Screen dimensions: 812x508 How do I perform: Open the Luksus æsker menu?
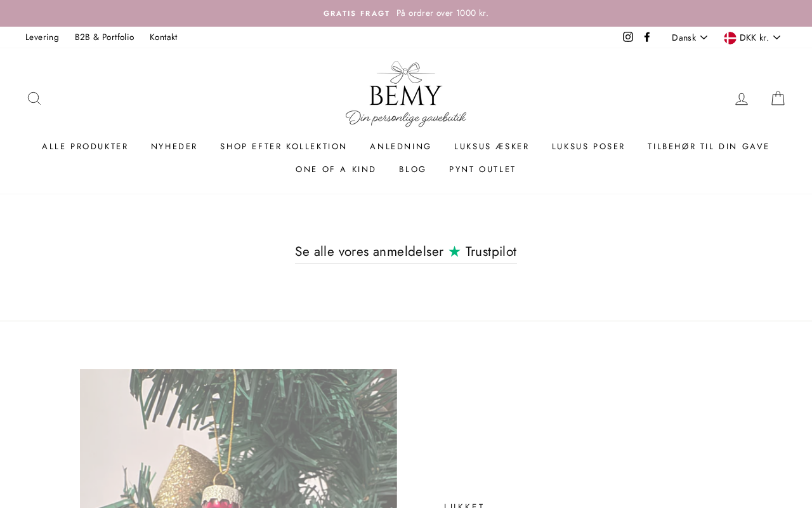tap(492, 147)
